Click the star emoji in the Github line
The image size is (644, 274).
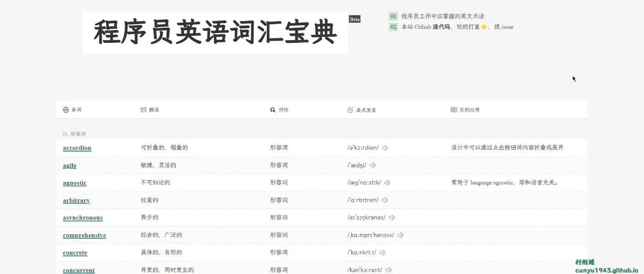tap(484, 27)
